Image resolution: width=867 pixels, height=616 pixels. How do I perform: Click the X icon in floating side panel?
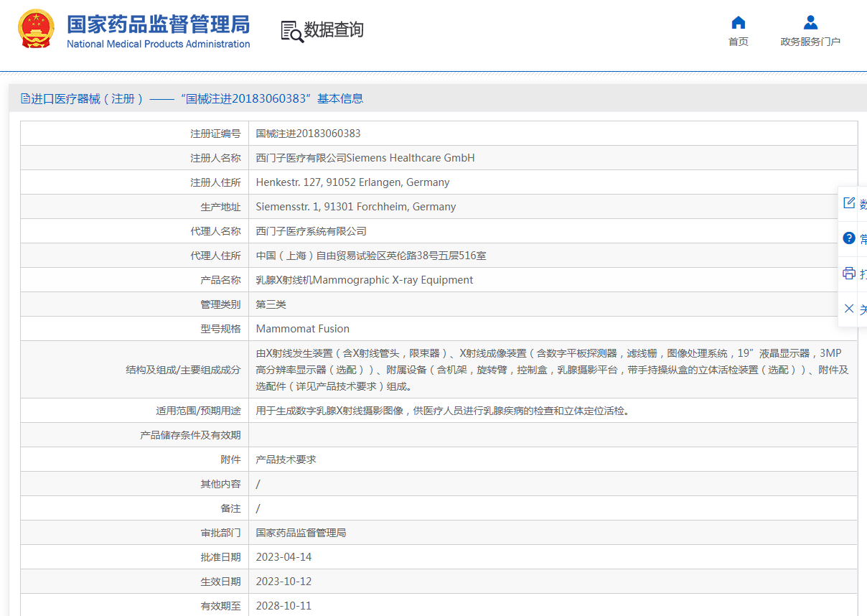point(849,309)
